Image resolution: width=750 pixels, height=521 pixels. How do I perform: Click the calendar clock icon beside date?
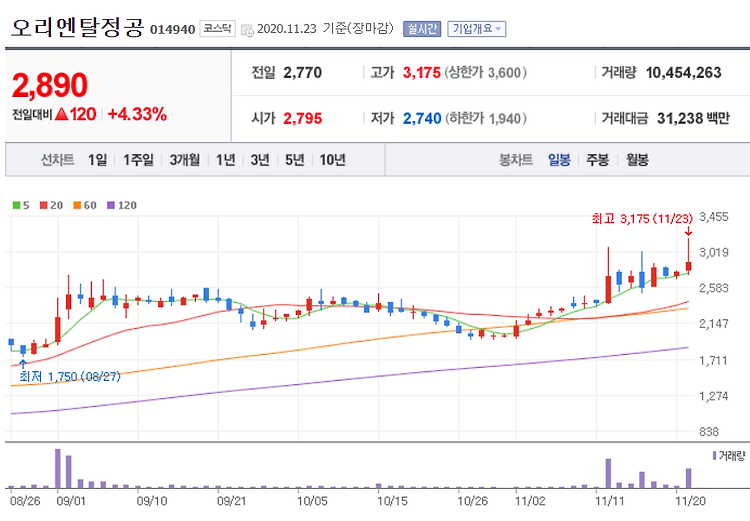tap(247, 30)
